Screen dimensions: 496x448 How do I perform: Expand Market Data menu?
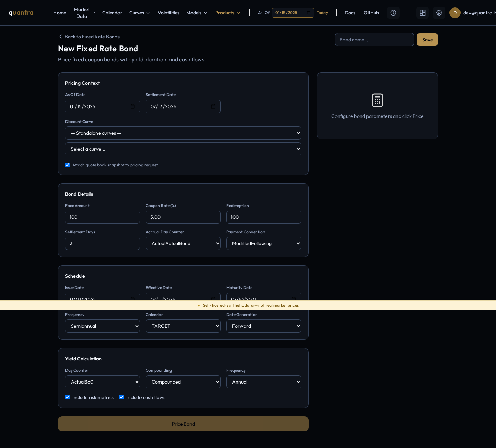(x=84, y=13)
